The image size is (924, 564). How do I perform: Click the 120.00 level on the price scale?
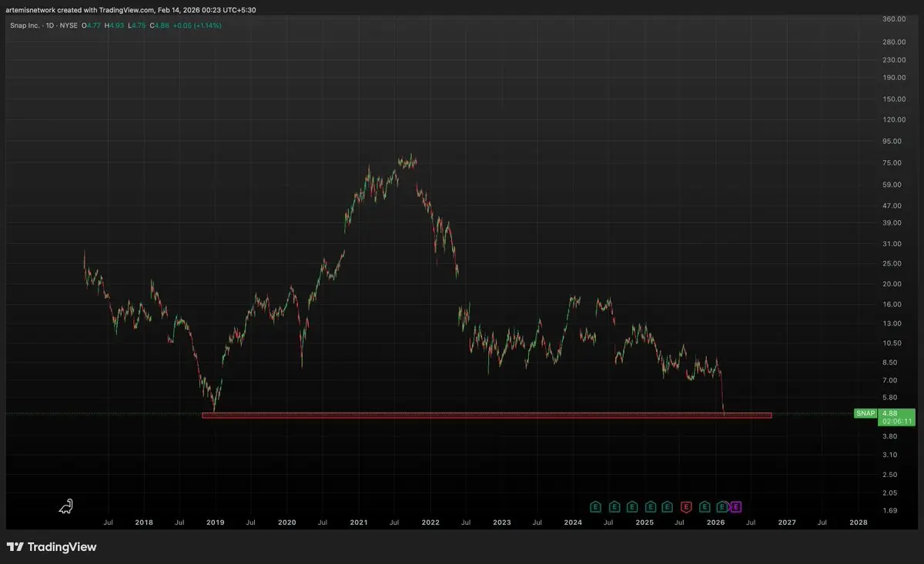[894, 120]
